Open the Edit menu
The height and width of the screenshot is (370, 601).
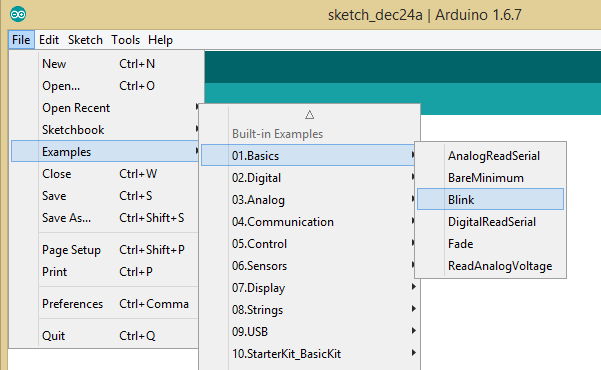click(49, 40)
